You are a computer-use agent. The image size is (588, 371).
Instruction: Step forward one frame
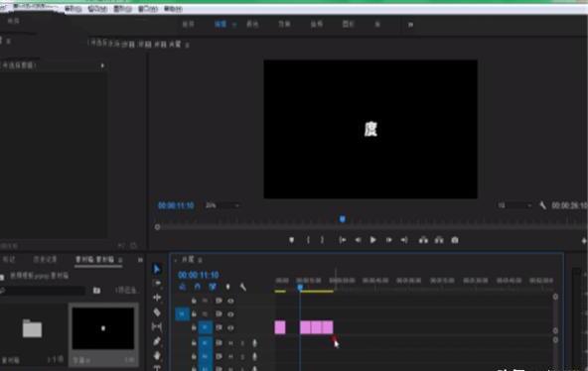[x=388, y=240]
